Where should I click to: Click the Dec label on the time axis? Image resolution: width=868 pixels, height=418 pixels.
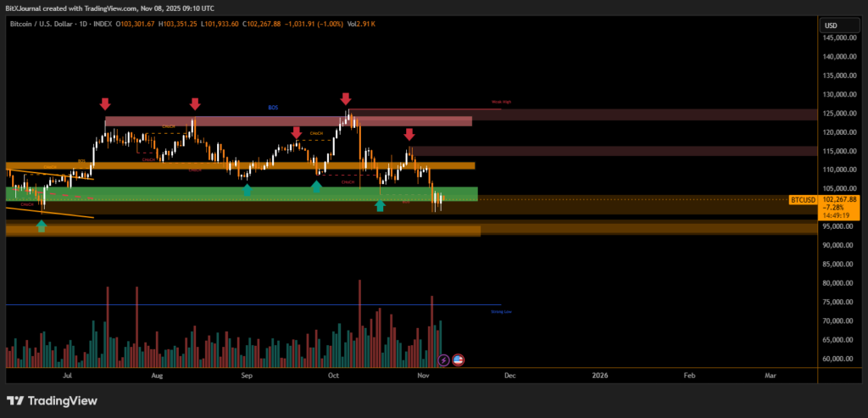(x=509, y=374)
